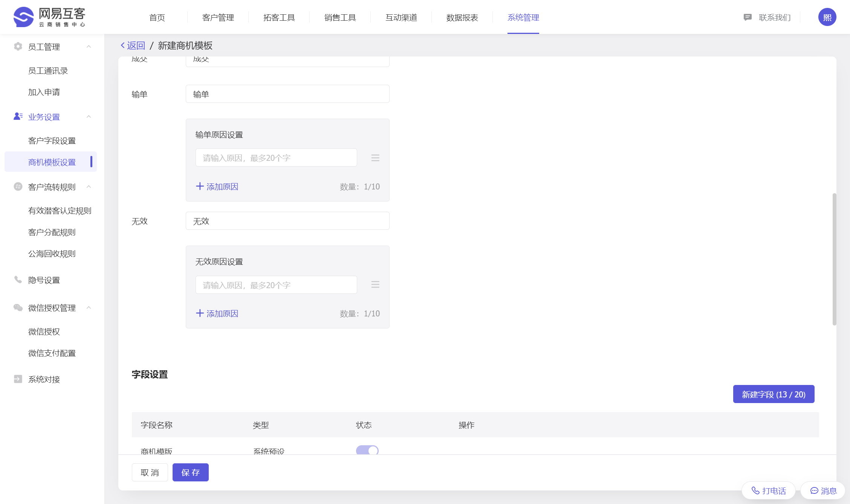Viewport: 850px width, 504px height.
Task: Click the user avatar icon
Action: tap(827, 17)
